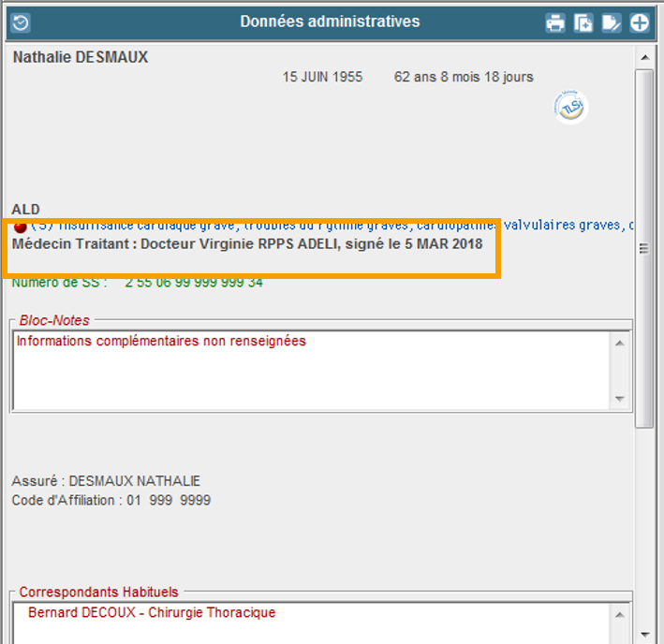Open the Médecin Traitant Docteur Virginie line

point(247,244)
